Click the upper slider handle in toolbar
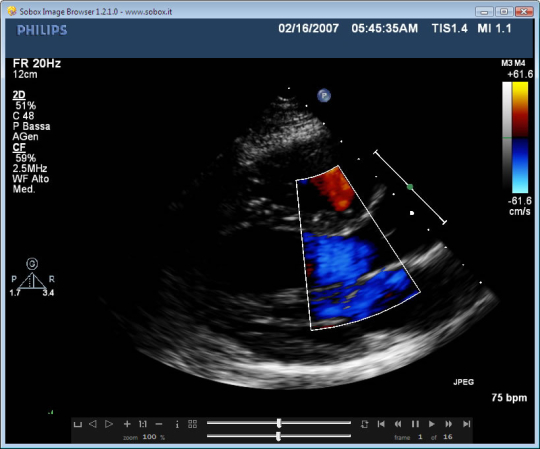The image size is (540, 449). 279,423
